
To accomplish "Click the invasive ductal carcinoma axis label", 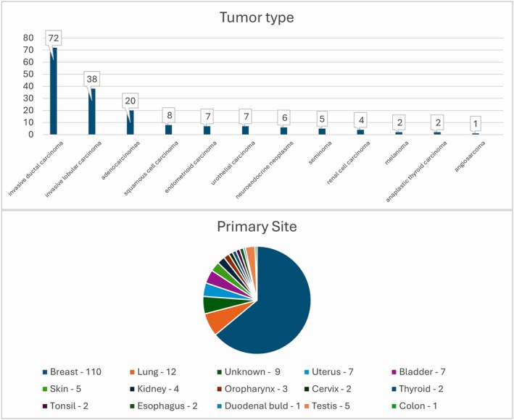I will click(36, 169).
